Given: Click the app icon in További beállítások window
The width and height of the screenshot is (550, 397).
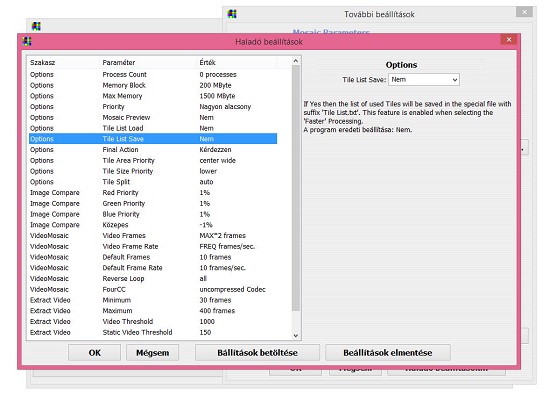Looking at the screenshot, I should click(232, 14).
